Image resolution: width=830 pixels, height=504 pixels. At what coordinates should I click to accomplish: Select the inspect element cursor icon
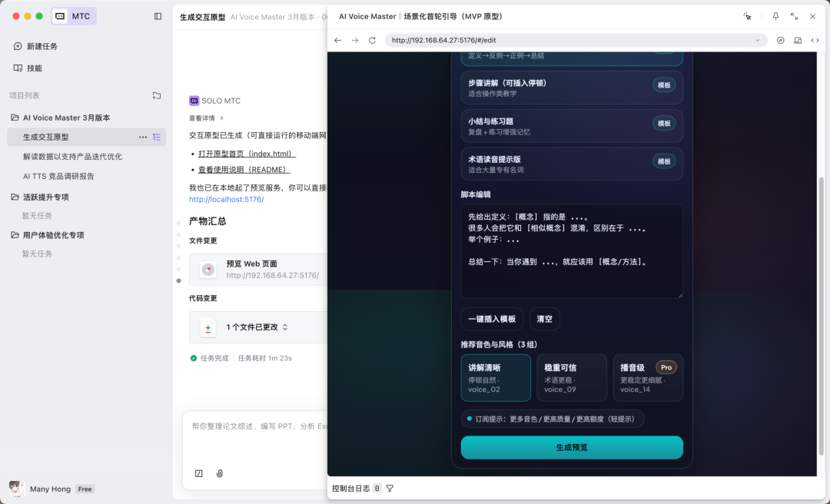click(747, 16)
